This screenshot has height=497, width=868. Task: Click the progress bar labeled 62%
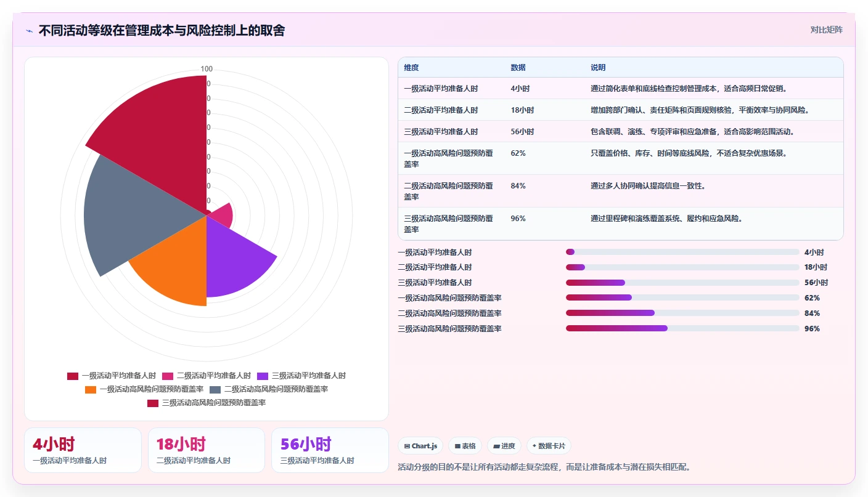pyautogui.click(x=682, y=297)
